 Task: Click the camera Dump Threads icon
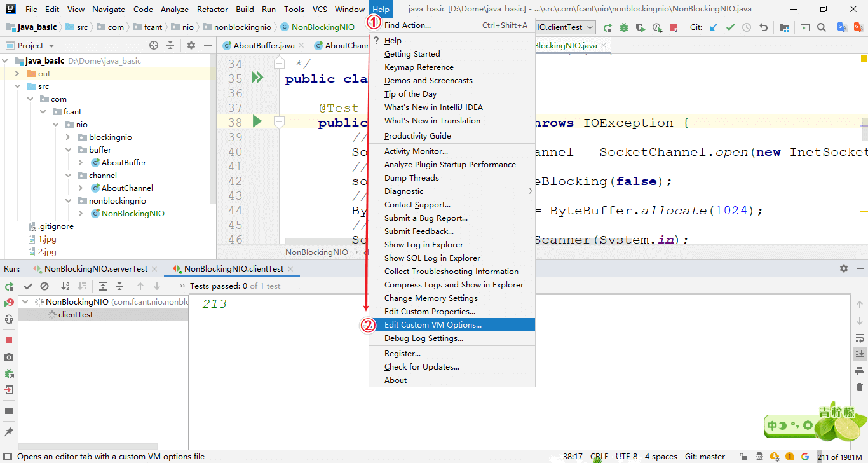9,357
